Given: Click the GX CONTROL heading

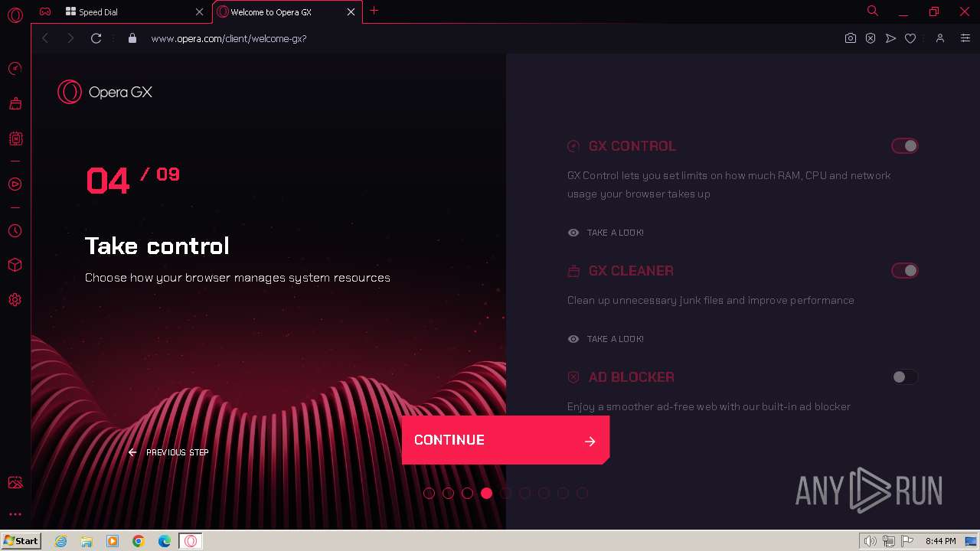Looking at the screenshot, I should [632, 146].
